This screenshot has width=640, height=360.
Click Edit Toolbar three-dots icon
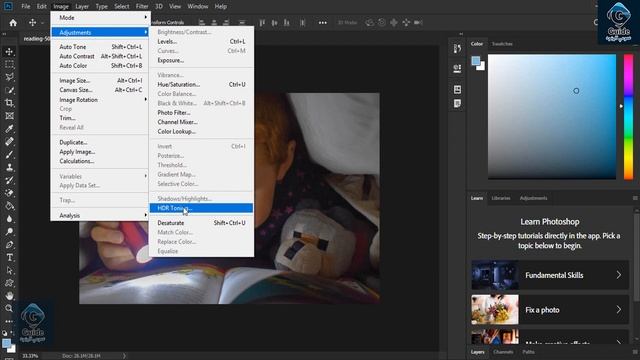[9, 321]
